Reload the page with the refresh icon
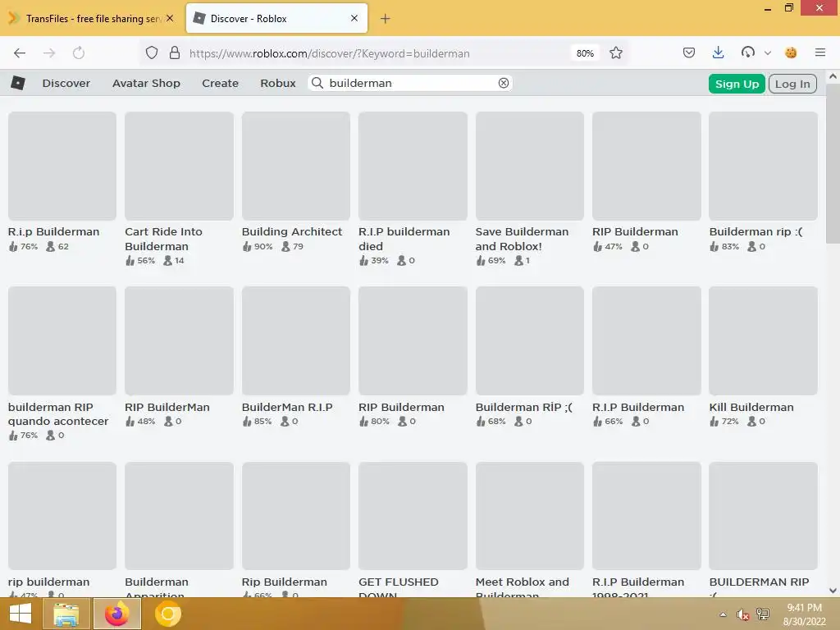The image size is (840, 630). 79,53
